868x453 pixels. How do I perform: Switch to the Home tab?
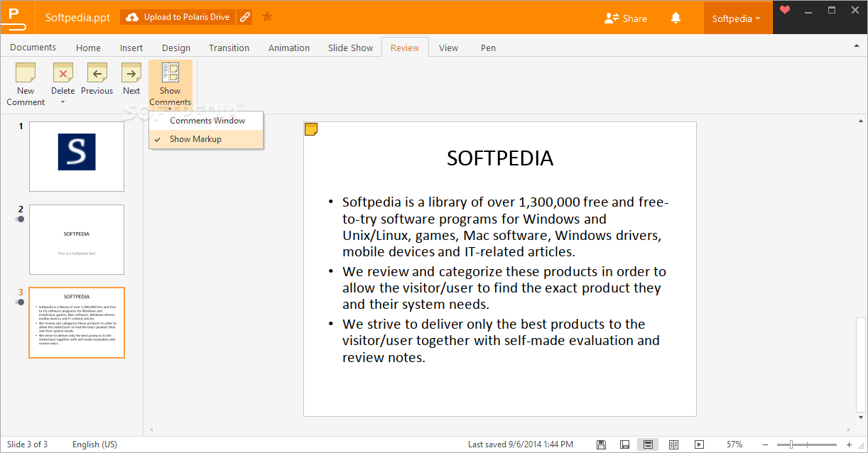[x=88, y=48]
